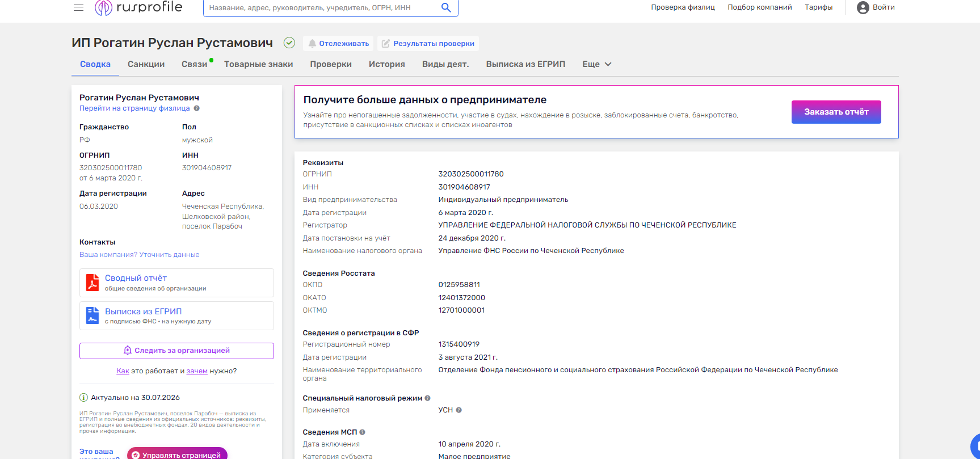Open Тарифы in top navigation

(819, 7)
